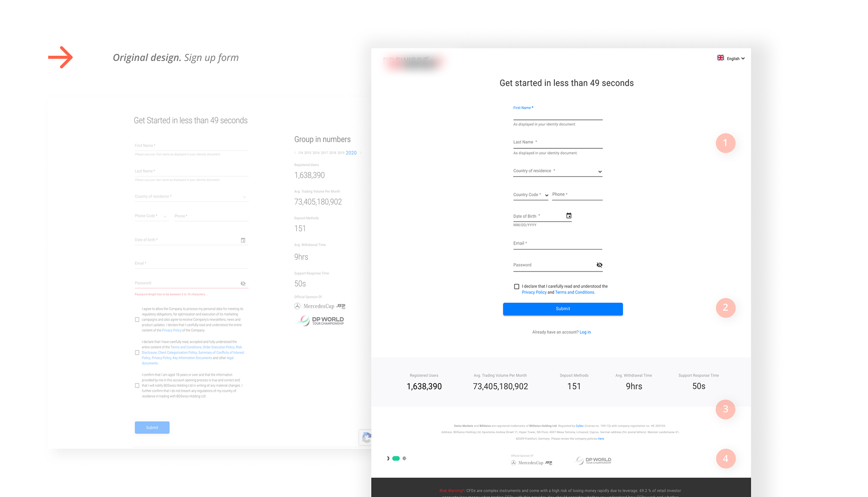Open Phone Code dropdown in original design

pyautogui.click(x=151, y=216)
